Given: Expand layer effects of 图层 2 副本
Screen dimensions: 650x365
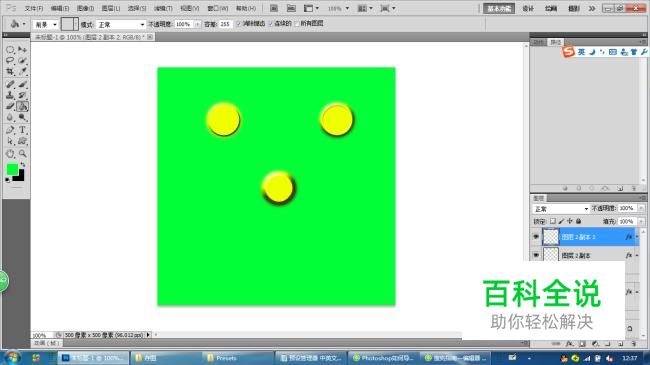Looking at the screenshot, I should pos(637,256).
